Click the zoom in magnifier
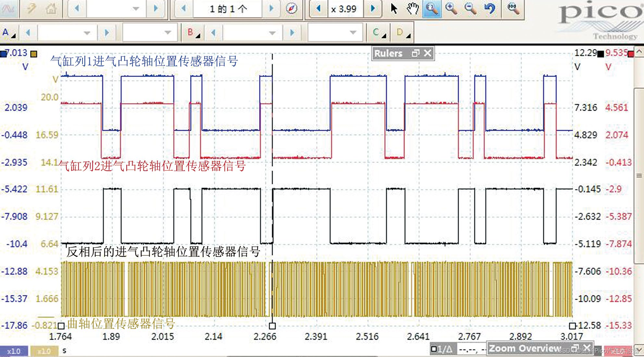This screenshot has height=357, width=644. coord(451,9)
